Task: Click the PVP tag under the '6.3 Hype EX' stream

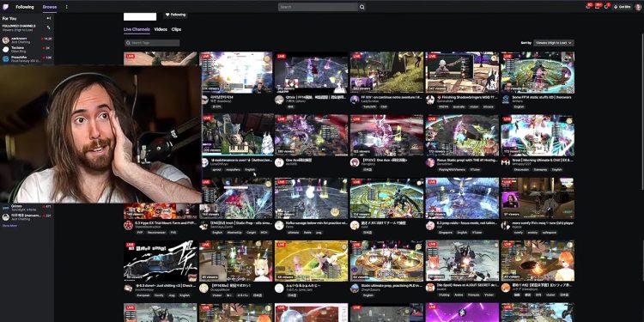Action: click(140, 233)
